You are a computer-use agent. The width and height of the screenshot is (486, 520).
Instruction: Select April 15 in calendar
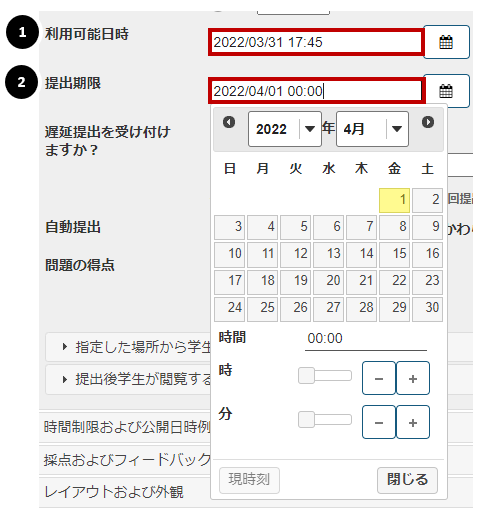click(x=394, y=254)
